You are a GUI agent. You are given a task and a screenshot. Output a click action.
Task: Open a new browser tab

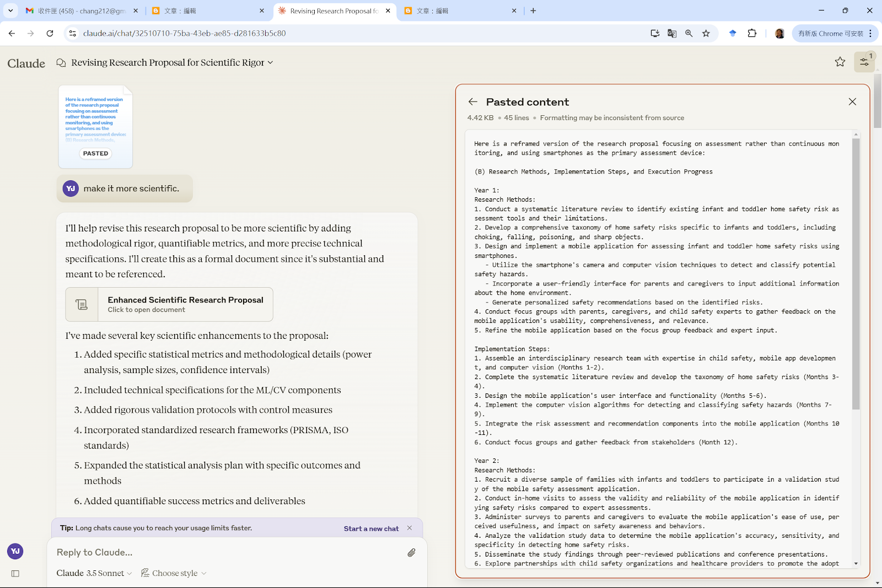point(533,10)
